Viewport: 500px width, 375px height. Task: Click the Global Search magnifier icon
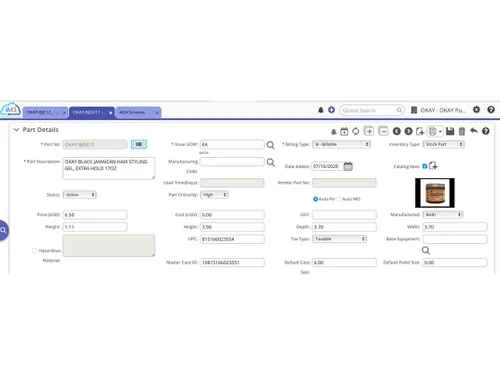click(399, 110)
